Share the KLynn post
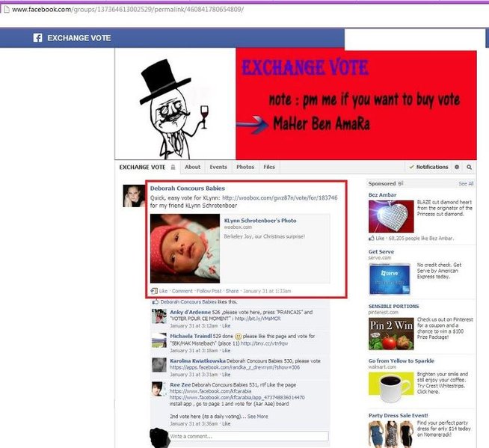The width and height of the screenshot is (489, 448). pos(232,291)
